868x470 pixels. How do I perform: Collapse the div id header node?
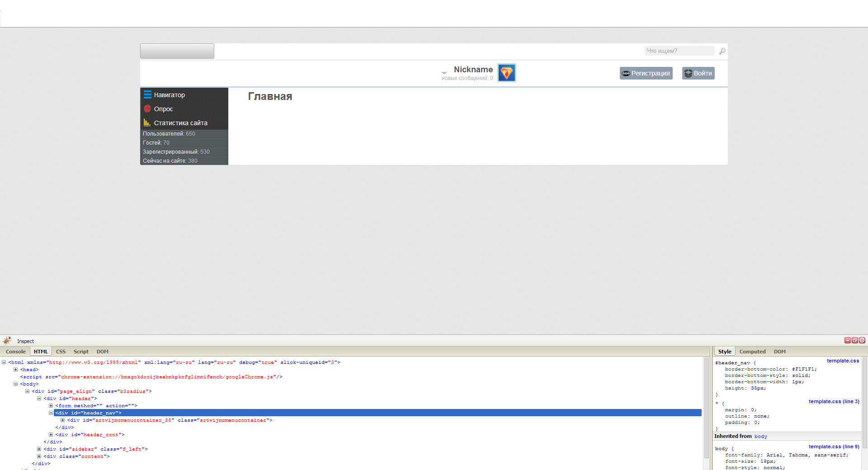39,399
